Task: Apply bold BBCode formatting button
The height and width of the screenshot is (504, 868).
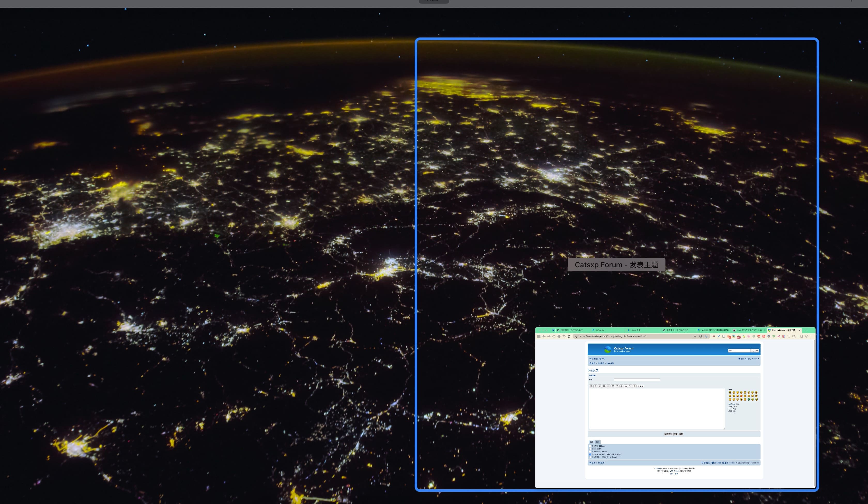Action: [591, 386]
